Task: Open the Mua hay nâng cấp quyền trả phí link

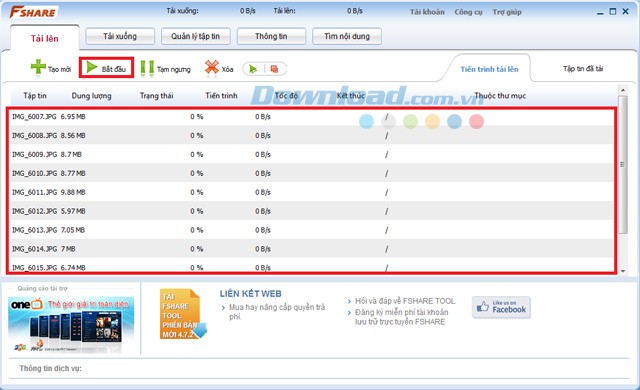Action: 277,312
